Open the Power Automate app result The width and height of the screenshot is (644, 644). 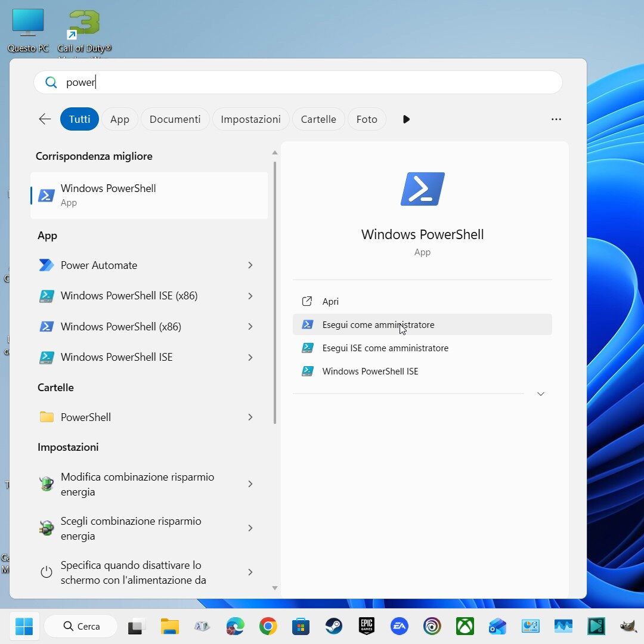149,265
